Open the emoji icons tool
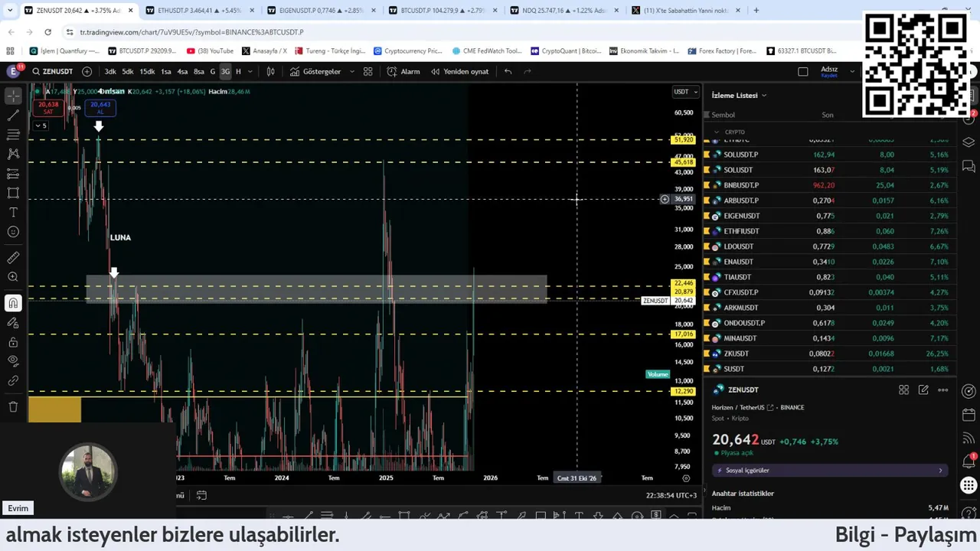This screenshot has width=980, height=551. click(x=13, y=232)
